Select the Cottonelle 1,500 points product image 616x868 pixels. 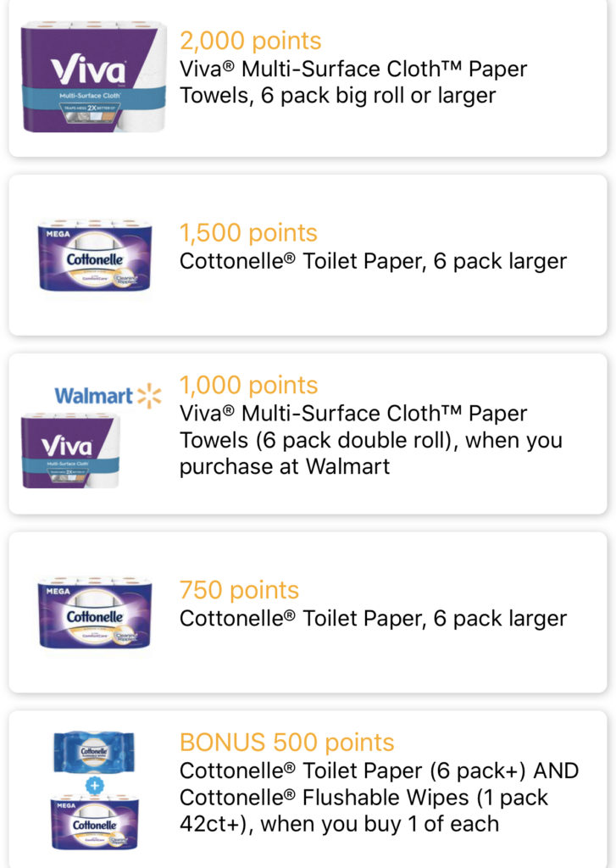[95, 255]
